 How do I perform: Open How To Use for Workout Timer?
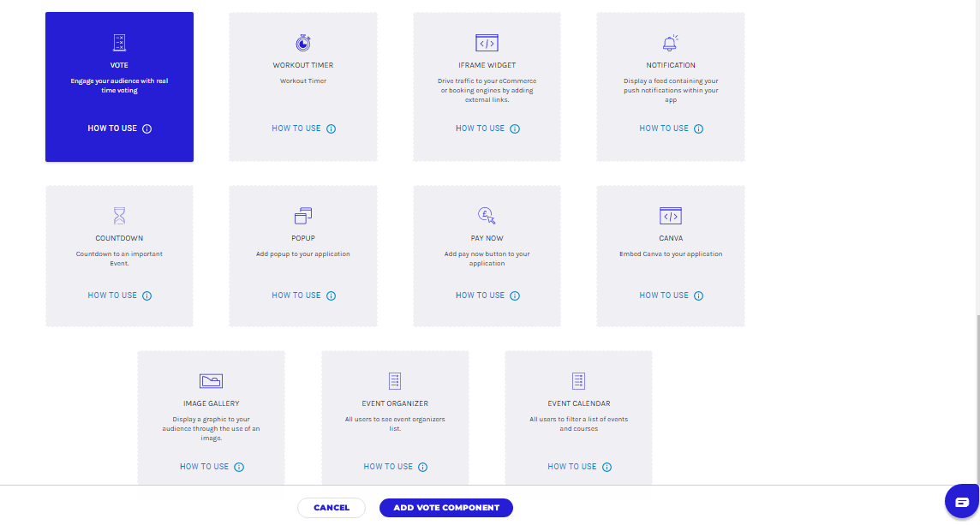coord(296,128)
